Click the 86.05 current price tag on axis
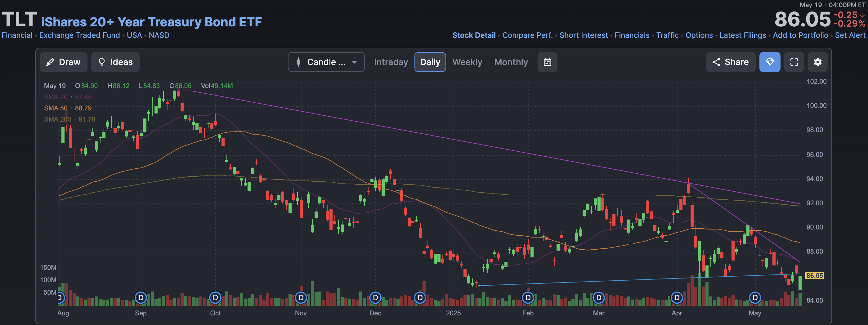Image resolution: width=868 pixels, height=325 pixels. tap(815, 275)
